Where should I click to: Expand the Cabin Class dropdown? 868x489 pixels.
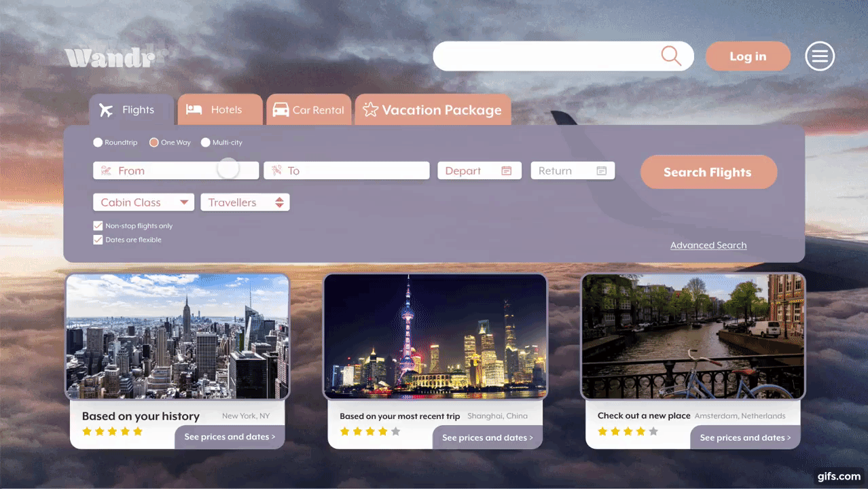[143, 202]
